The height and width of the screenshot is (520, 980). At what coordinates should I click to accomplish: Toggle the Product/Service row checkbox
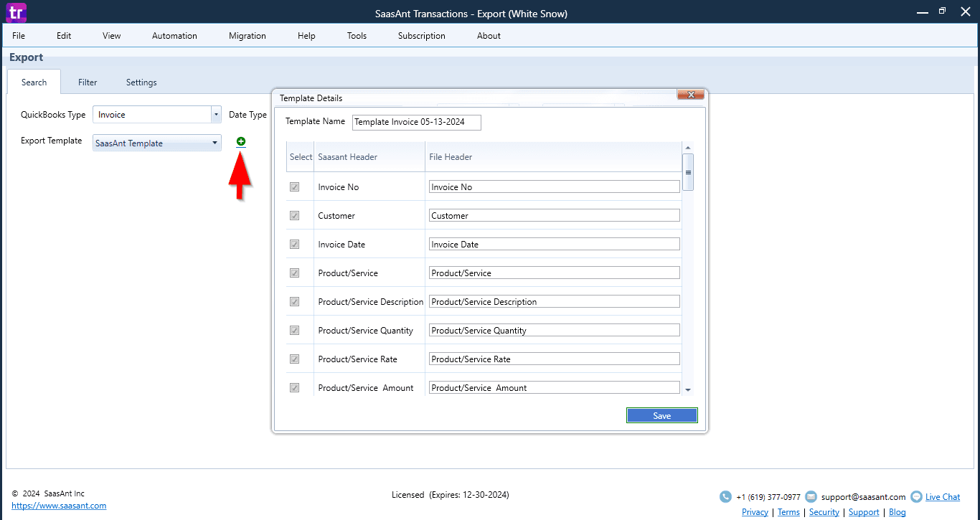click(x=294, y=273)
